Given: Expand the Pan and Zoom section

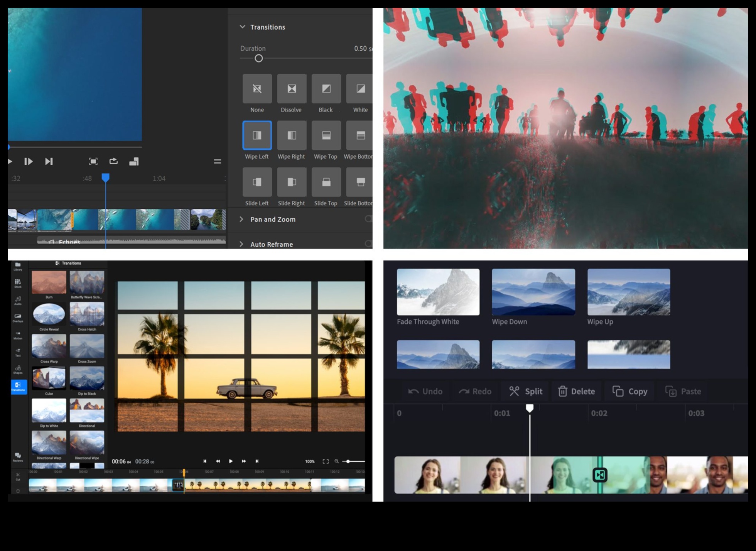Looking at the screenshot, I should pos(241,219).
